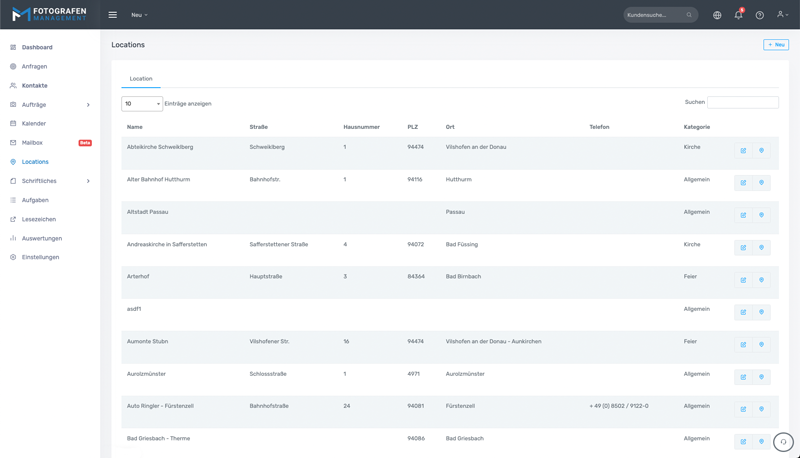Edit the Abteikirche Schweiklberg entry
Screen dimensions: 800x458
[743, 151]
